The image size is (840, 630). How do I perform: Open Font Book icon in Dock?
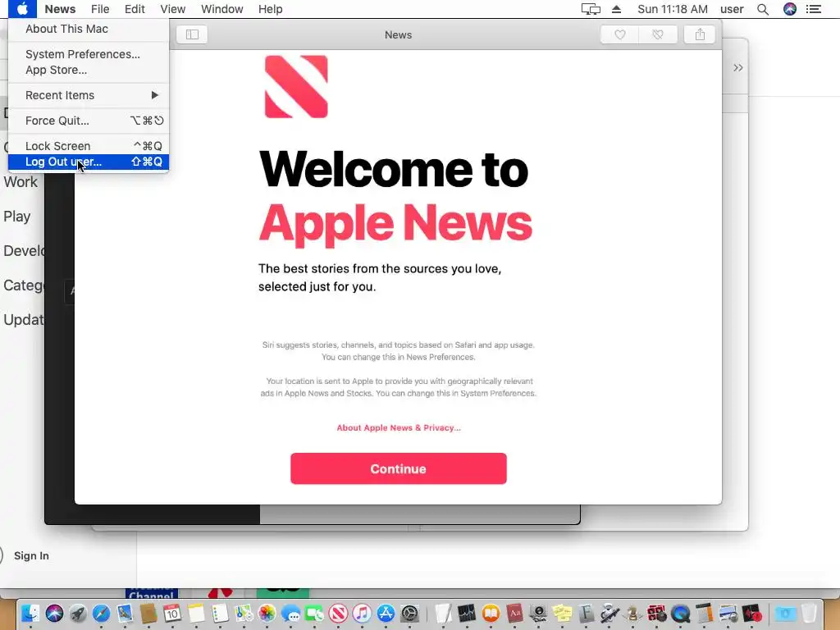click(586, 614)
